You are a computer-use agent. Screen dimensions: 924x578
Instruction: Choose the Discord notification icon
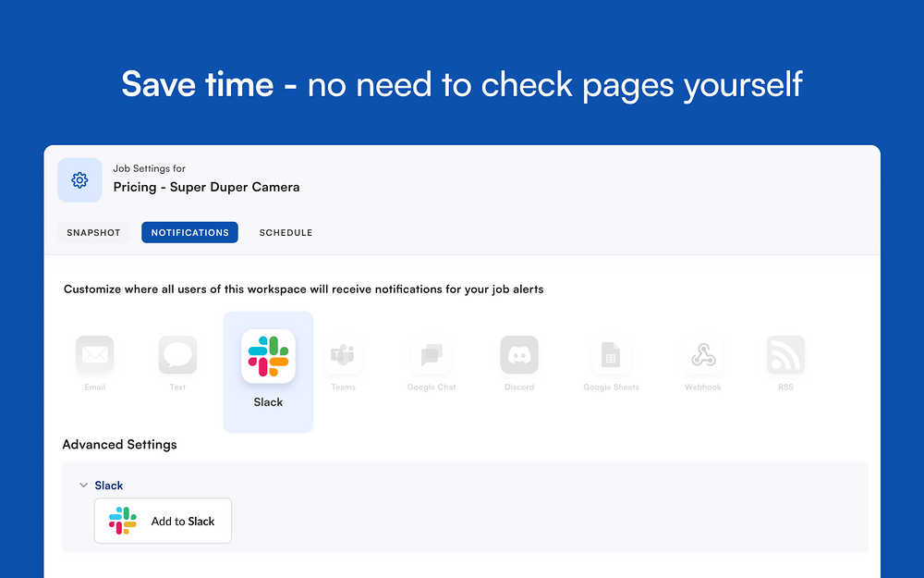519,355
